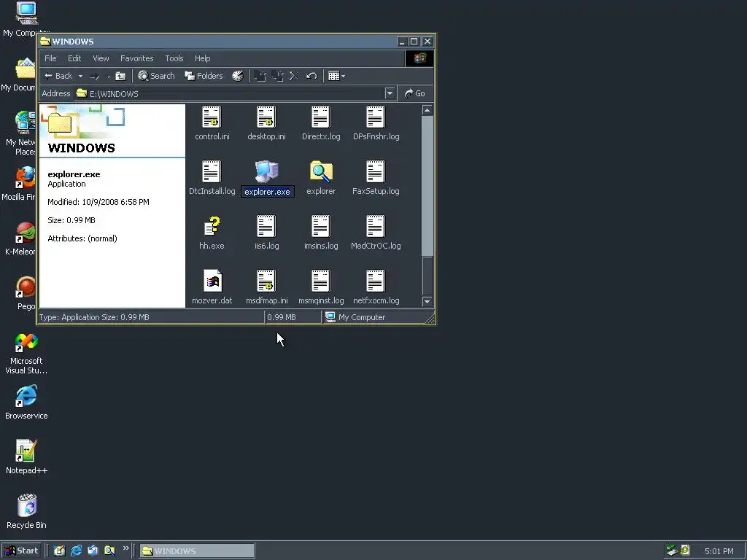This screenshot has width=747, height=560.
Task: Click the search folder Quick Launch icon
Action: coord(109,551)
